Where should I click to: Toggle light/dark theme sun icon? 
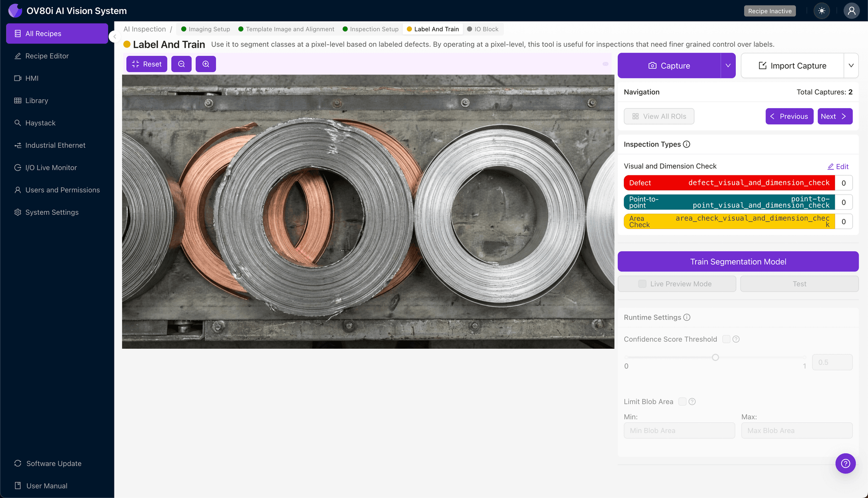pos(822,11)
